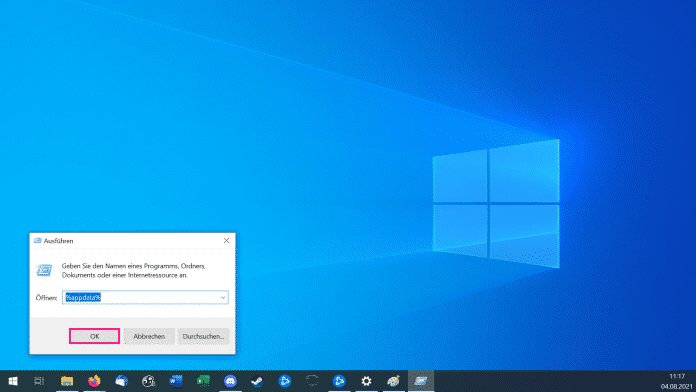This screenshot has width=696, height=392.
Task: Open the taskbar app between Store and Word
Action: (x=149, y=381)
